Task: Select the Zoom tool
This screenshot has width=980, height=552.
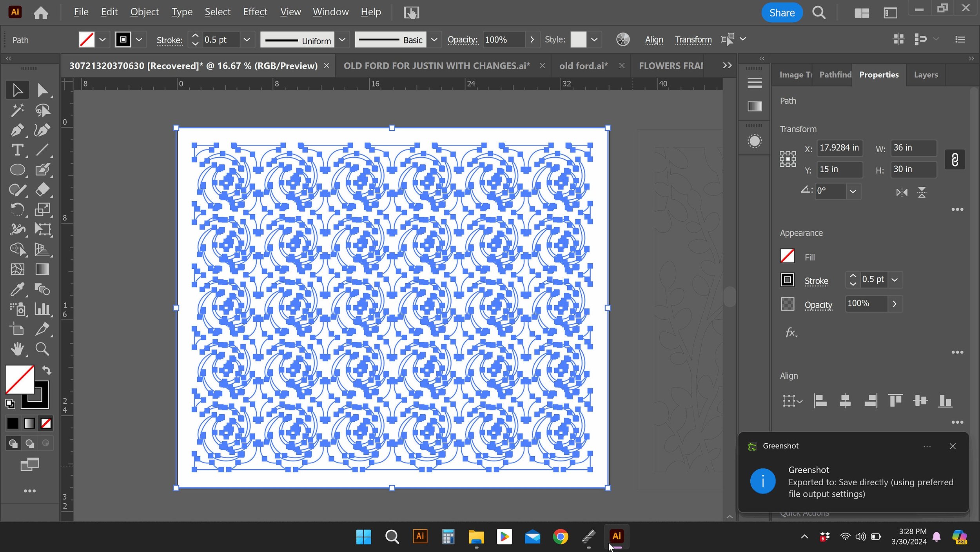Action: tap(42, 349)
